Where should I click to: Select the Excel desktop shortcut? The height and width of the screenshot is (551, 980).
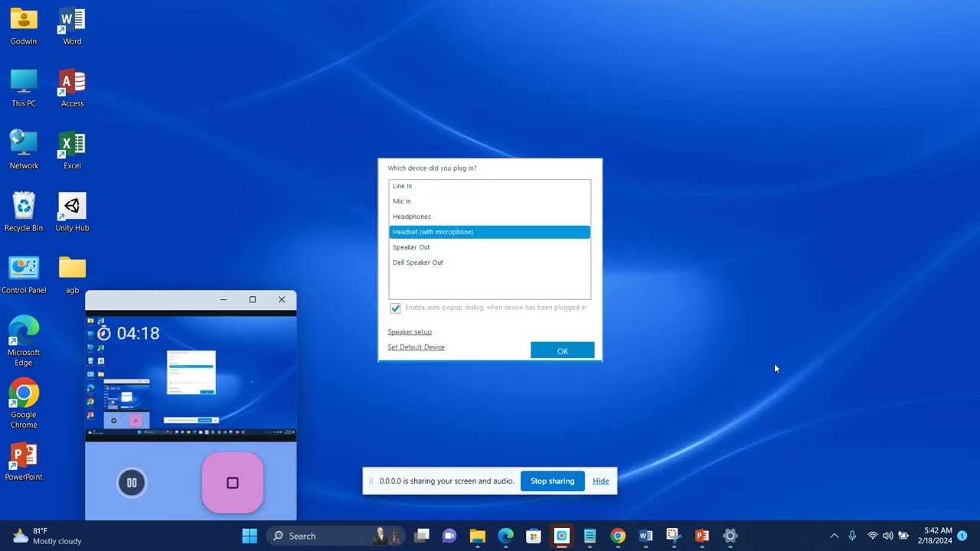(72, 150)
